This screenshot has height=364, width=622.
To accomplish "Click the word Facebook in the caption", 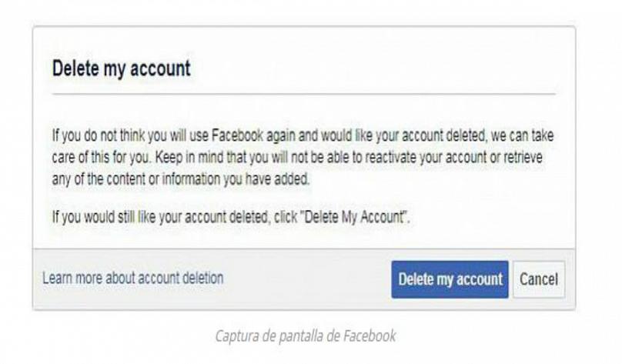I will 370,336.
